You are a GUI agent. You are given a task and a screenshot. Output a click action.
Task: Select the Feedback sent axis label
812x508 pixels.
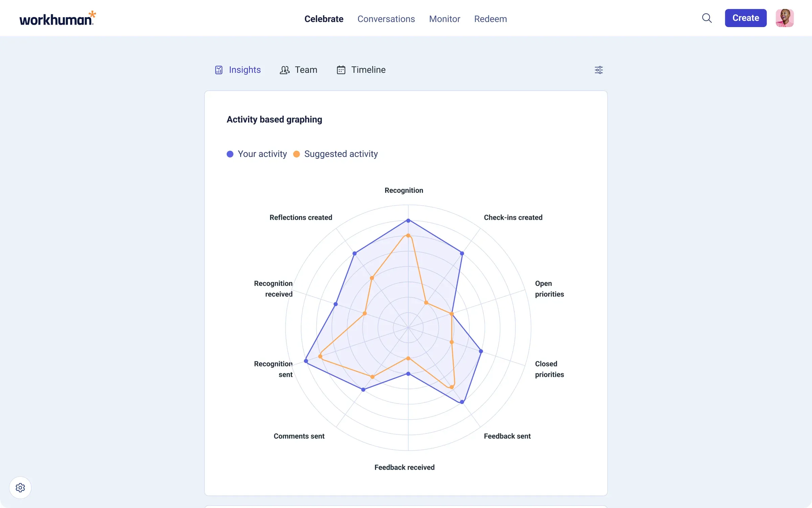[x=507, y=436]
